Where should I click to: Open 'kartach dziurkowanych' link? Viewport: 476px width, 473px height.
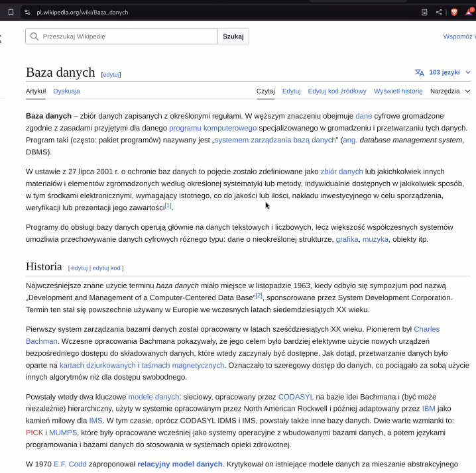pos(97,365)
